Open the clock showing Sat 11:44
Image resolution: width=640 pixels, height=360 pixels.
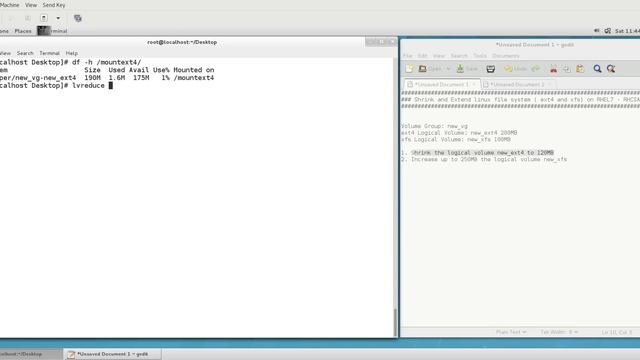(x=627, y=31)
